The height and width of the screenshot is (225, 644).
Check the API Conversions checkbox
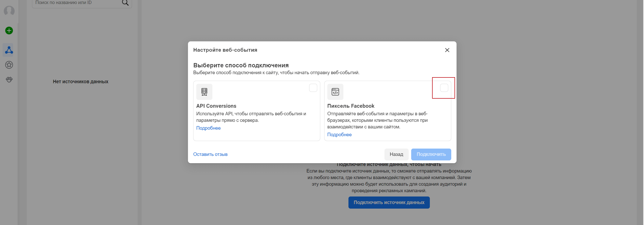pos(313,88)
